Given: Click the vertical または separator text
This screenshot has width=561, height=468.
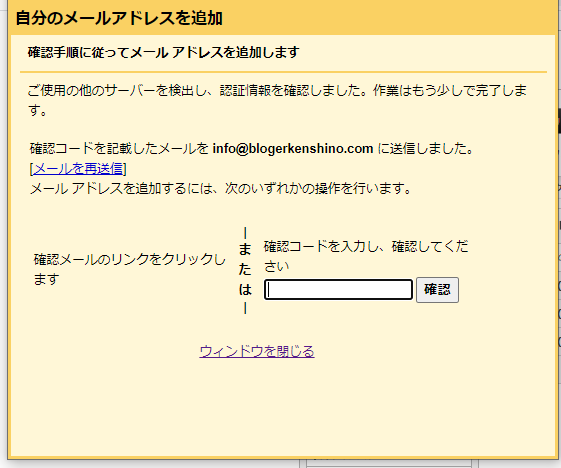Looking at the screenshot, I should pos(245,270).
